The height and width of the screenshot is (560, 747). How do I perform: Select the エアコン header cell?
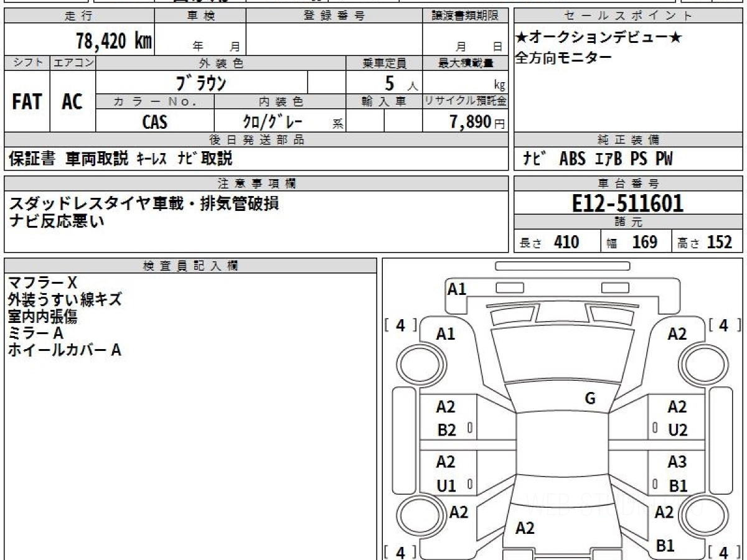73,63
